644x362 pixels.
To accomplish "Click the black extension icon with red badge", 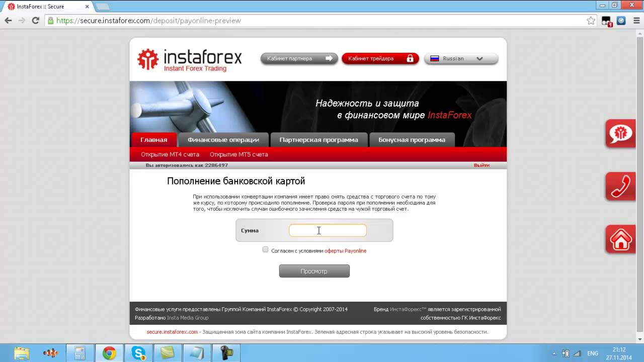I will point(607,21).
